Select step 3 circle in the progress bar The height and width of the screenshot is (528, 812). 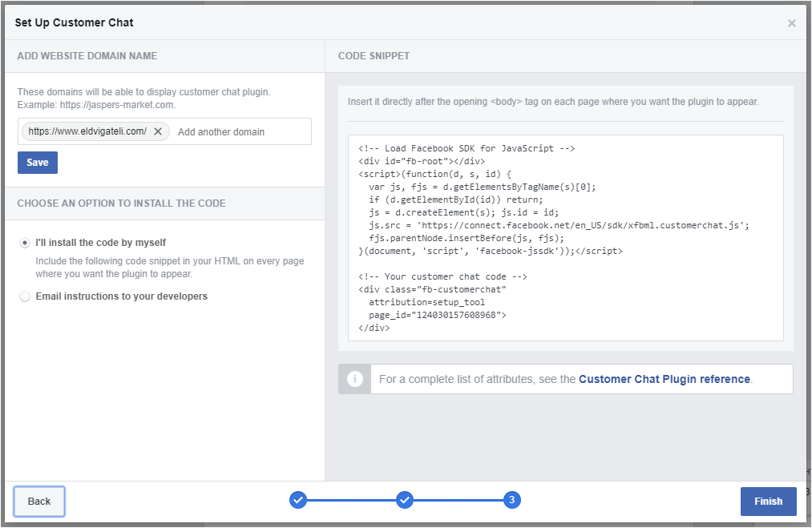(x=511, y=499)
